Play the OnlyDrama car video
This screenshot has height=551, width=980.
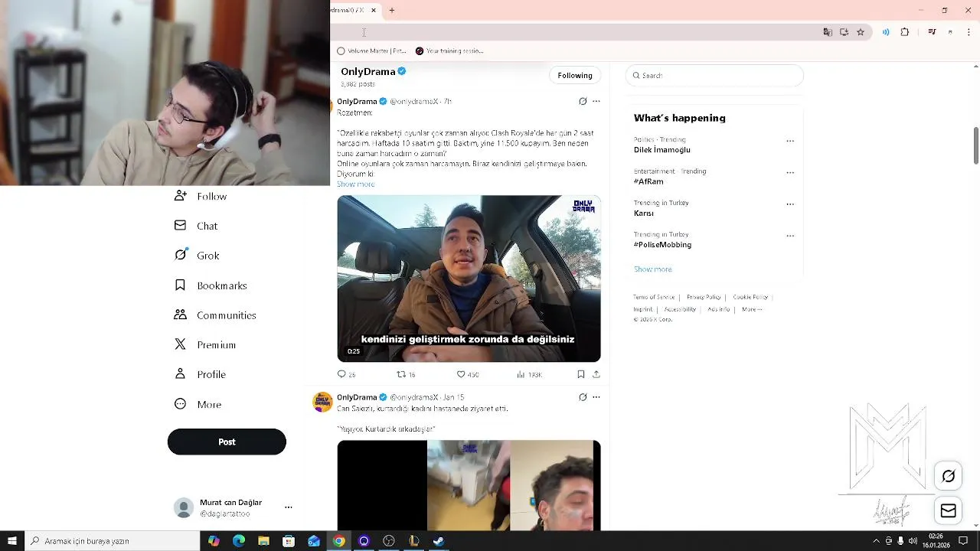[469, 279]
